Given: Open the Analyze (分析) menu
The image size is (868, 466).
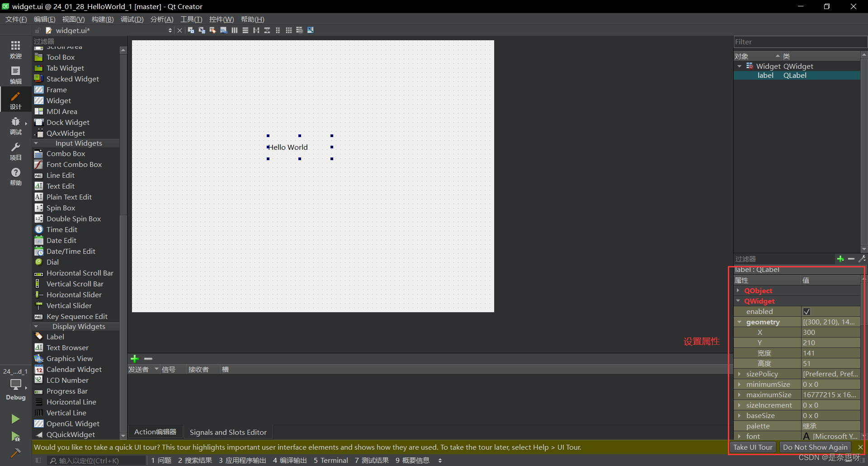Looking at the screenshot, I should click(162, 19).
